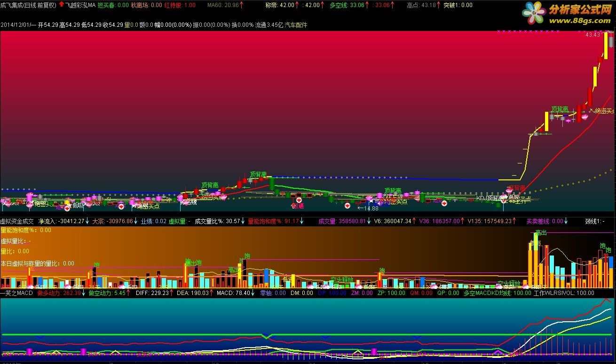Screen dimensions: 616x364
Task: Click the 突破1: 0.00 readout
Action: pyautogui.click(x=458, y=5)
